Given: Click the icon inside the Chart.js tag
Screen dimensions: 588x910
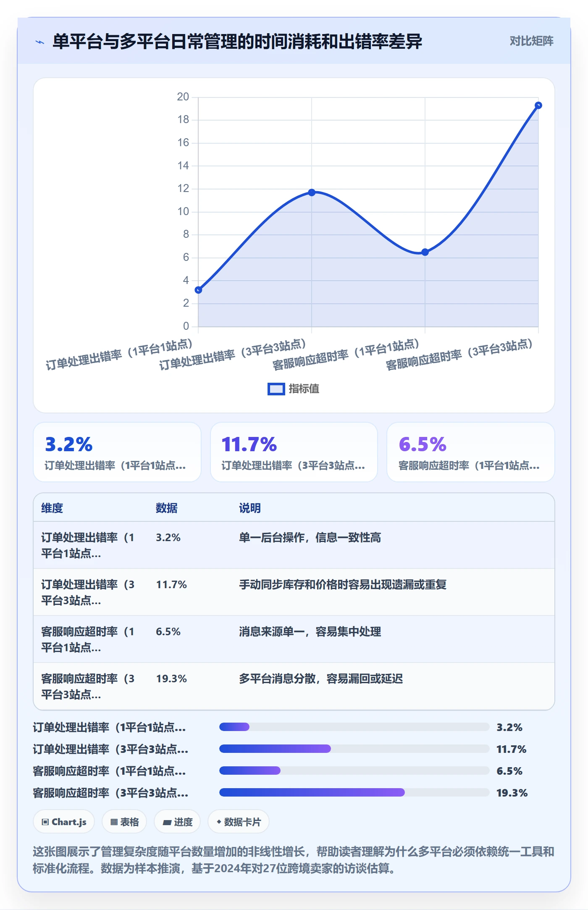Looking at the screenshot, I should click(45, 822).
